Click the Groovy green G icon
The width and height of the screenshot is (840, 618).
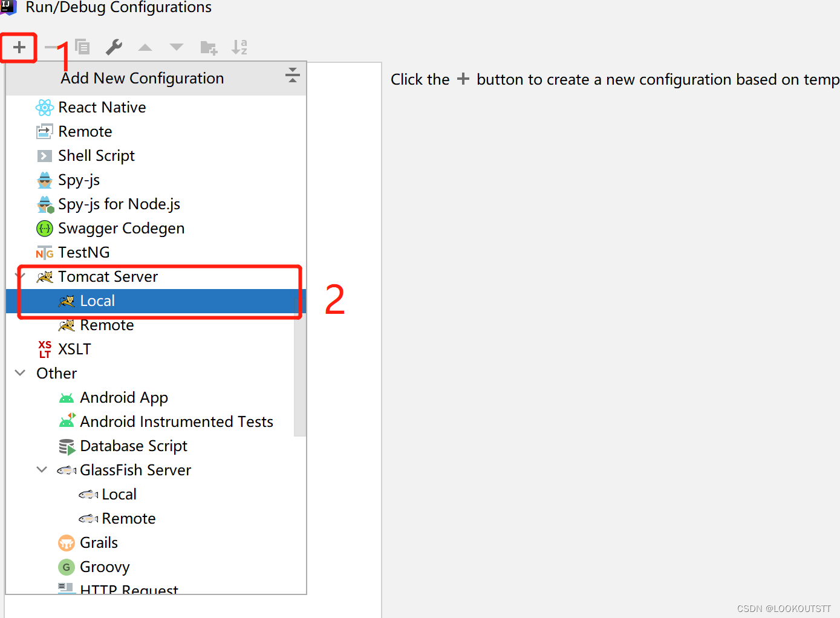[x=67, y=567]
